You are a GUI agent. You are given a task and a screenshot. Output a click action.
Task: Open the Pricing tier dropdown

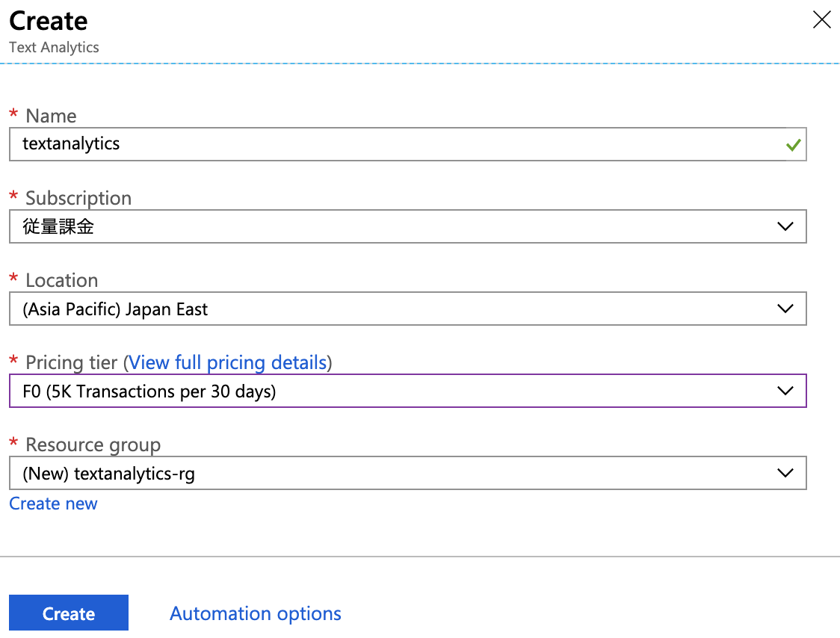coord(785,390)
